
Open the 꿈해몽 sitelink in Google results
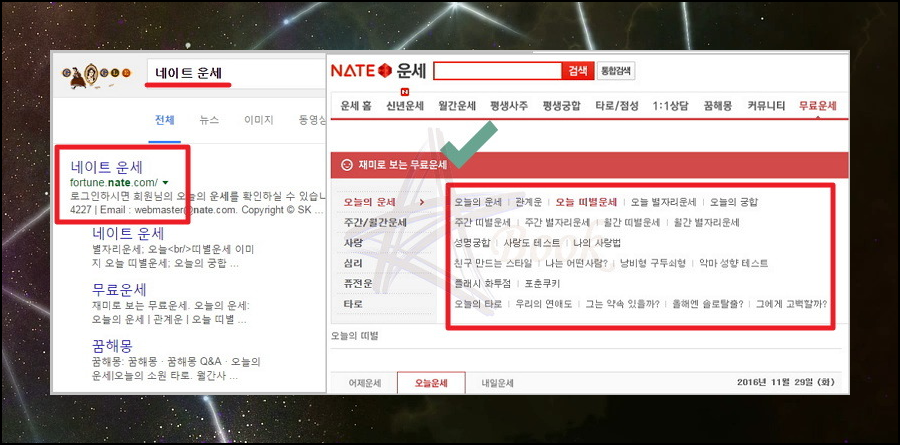point(112,345)
